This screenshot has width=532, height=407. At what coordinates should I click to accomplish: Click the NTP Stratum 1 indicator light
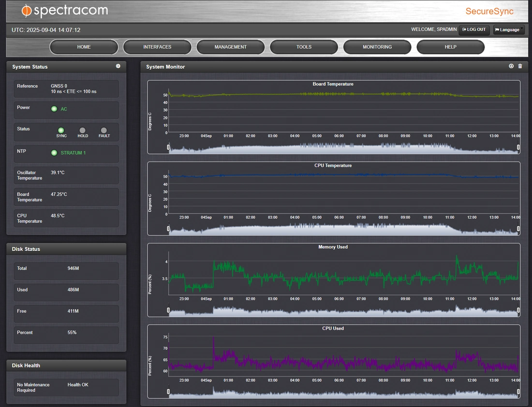coord(54,153)
